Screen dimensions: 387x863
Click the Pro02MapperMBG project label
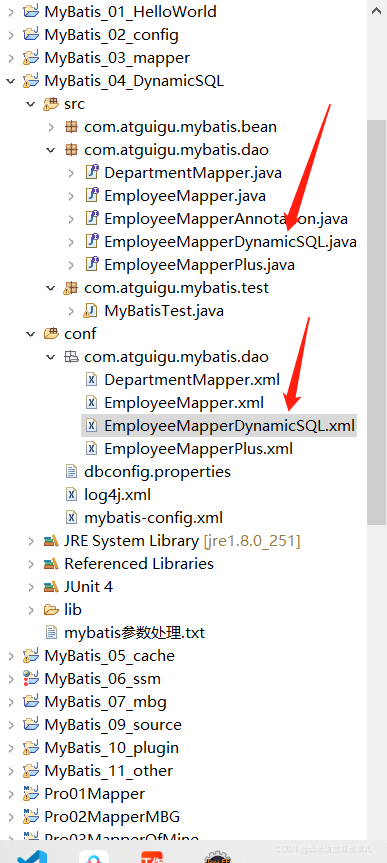coord(112,817)
